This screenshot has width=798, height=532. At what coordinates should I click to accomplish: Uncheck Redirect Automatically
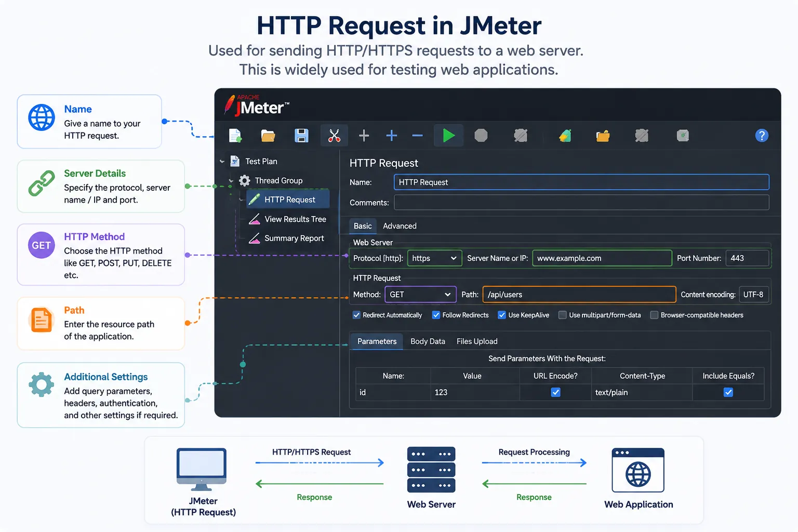pos(356,315)
